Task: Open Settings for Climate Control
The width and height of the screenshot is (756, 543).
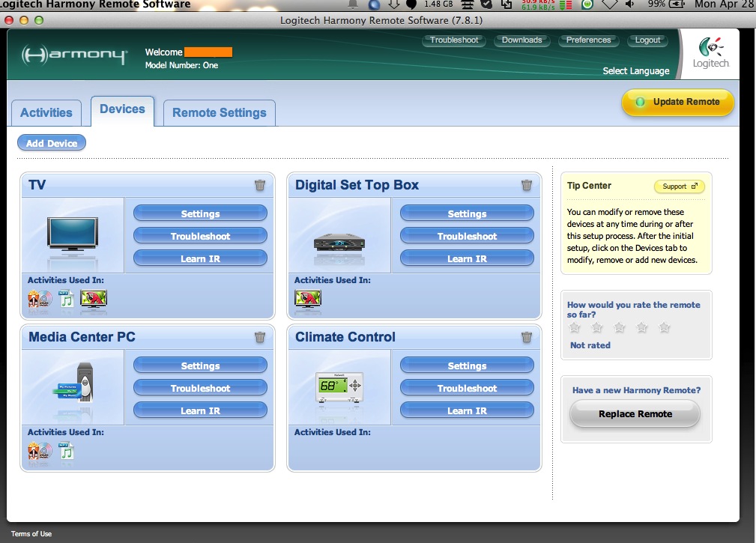Action: tap(467, 365)
